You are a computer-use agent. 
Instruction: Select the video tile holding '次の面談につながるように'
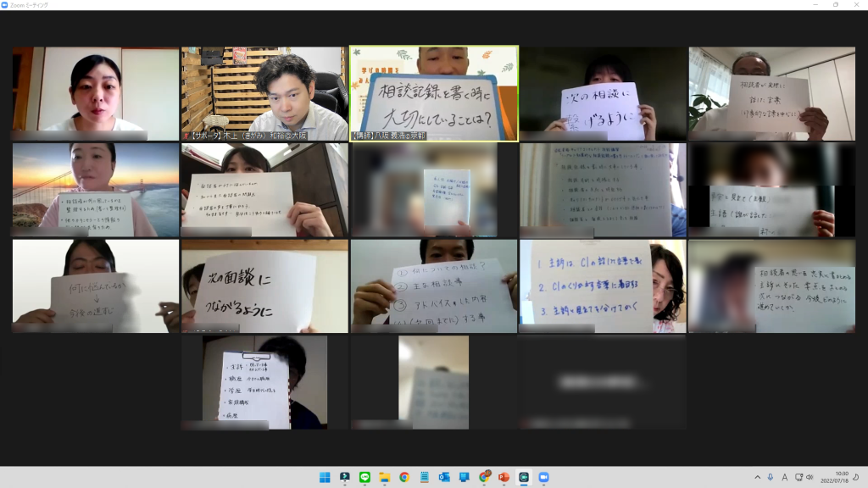[264, 286]
